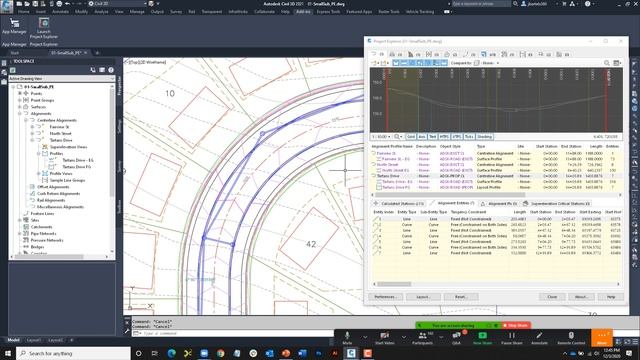Click the Reset button in Project Explorer
640x360 pixels.
point(461,297)
